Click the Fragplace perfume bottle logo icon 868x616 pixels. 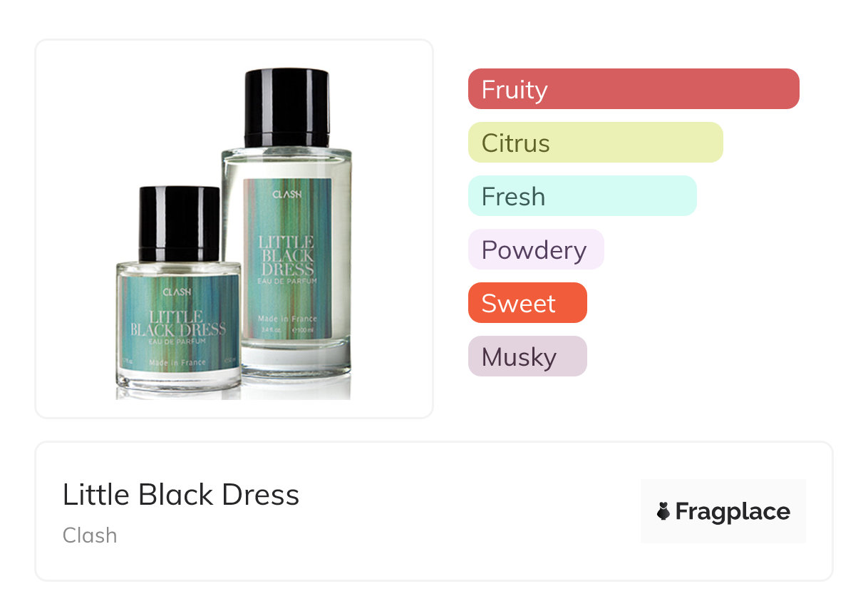663,511
